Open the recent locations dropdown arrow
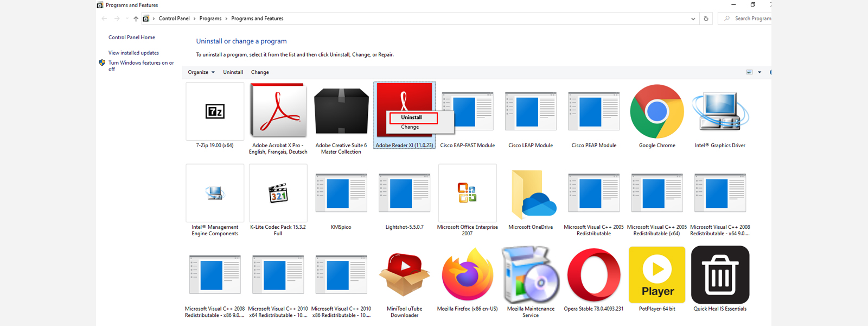The height and width of the screenshot is (326, 868). click(127, 18)
